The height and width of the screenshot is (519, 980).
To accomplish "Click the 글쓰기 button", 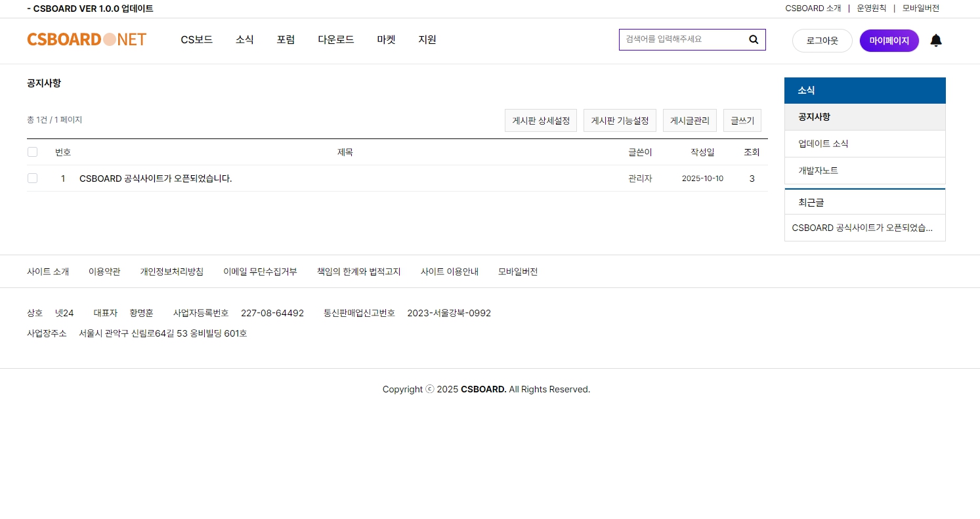I will (742, 121).
